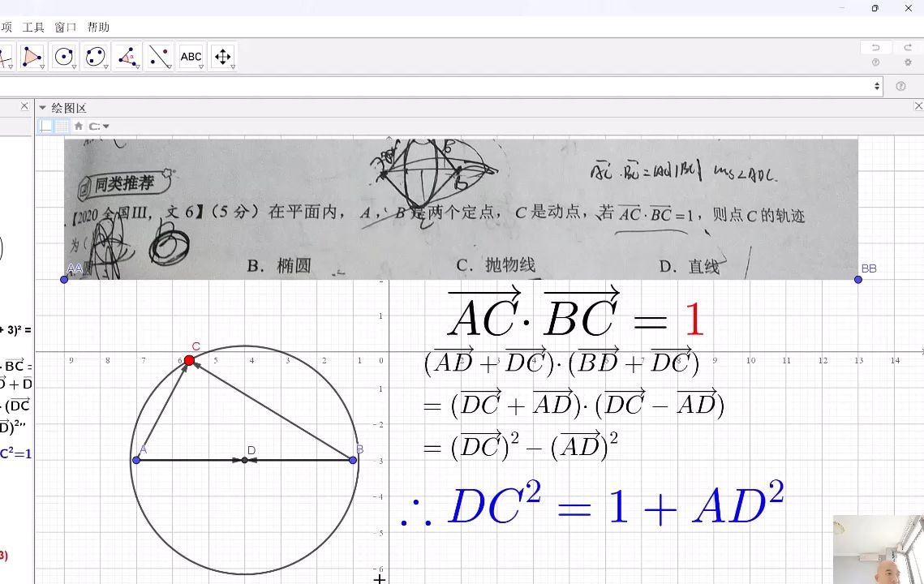Select the Circle with Center tool
This screenshot has height=584, width=924.
click(x=63, y=57)
